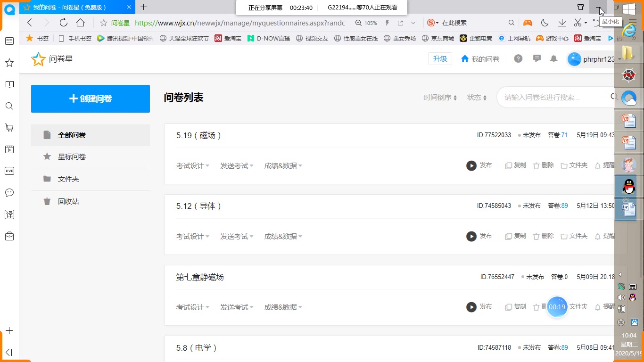Sort list by 时间倒序 dropdown
Screen dimensions: 644x362
pos(440,98)
